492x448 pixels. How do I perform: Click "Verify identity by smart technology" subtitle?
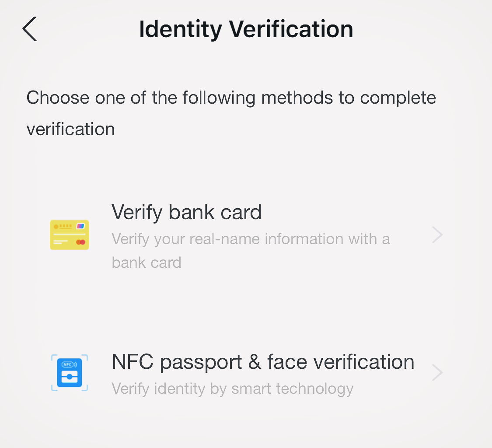232,388
